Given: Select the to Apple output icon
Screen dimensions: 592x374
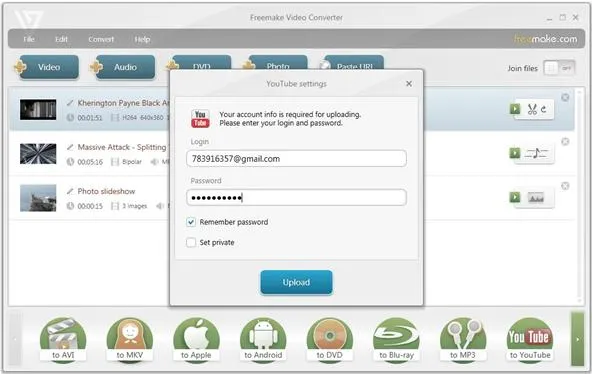Looking at the screenshot, I should pos(196,340).
